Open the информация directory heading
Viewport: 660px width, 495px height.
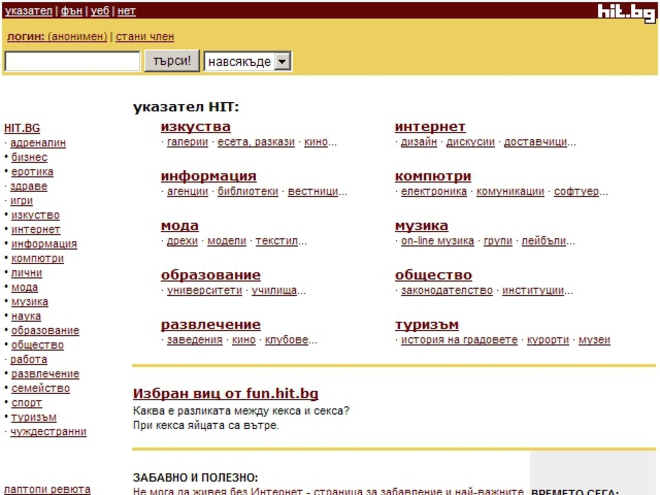tap(209, 176)
